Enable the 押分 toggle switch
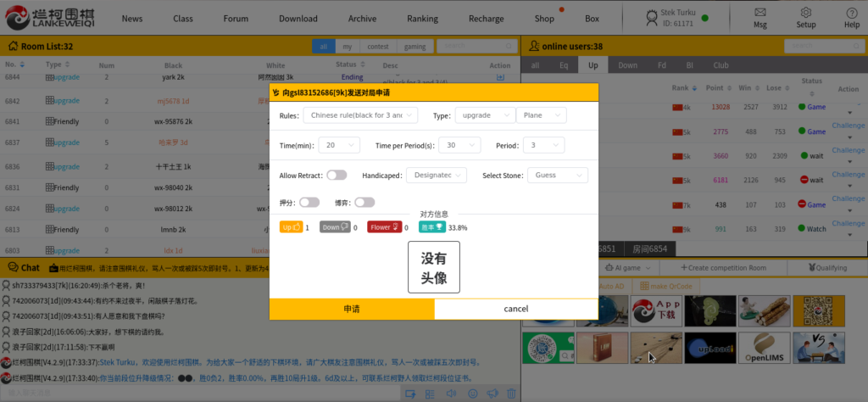This screenshot has width=868, height=402. [x=309, y=202]
